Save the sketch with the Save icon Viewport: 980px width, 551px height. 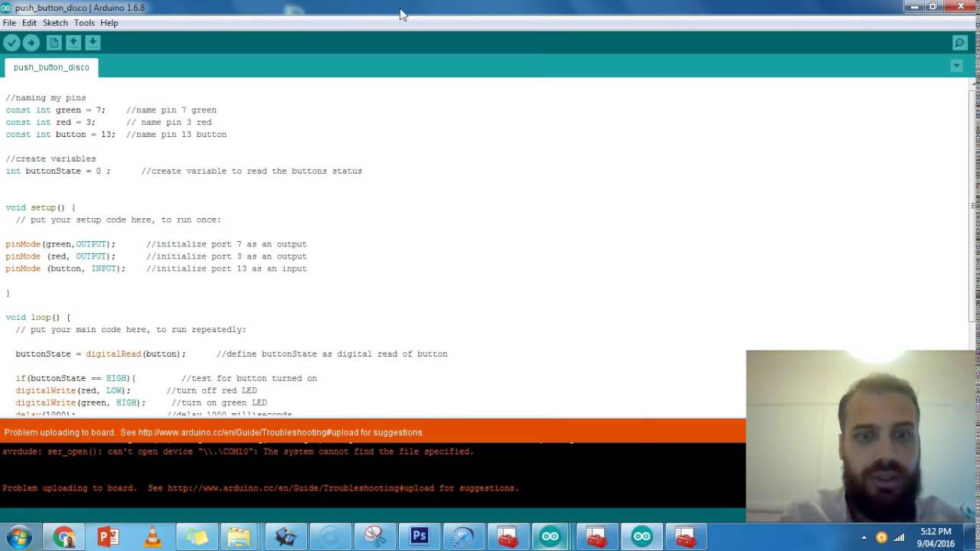93,43
